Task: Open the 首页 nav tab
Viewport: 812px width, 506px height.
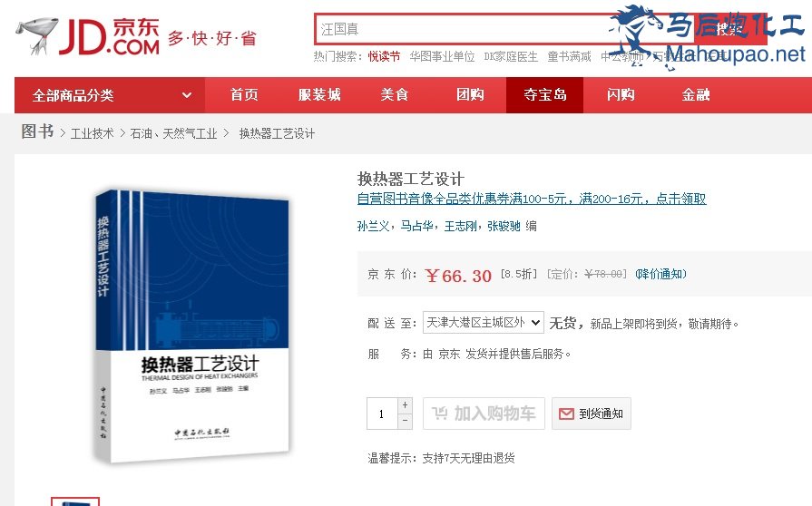Action: [244, 94]
